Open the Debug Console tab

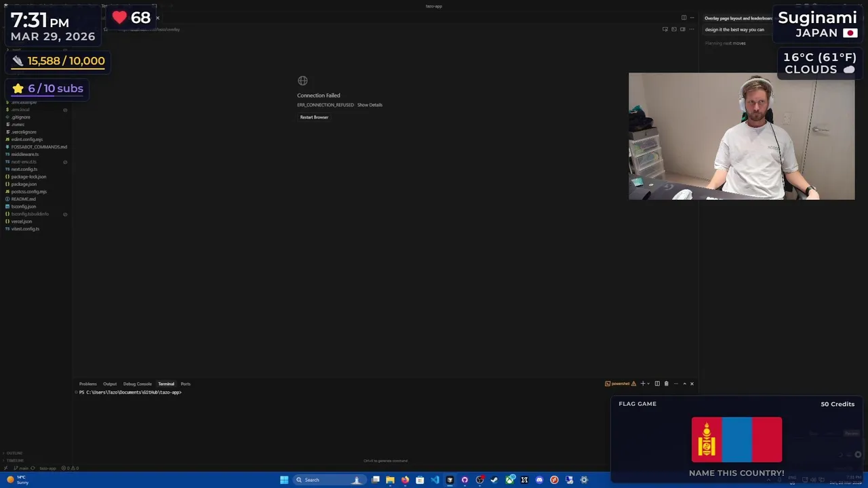click(138, 384)
